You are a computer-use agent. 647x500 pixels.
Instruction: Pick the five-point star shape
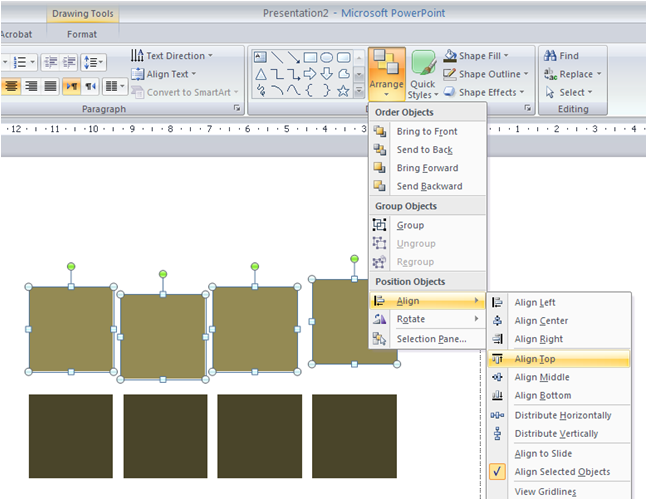point(343,91)
